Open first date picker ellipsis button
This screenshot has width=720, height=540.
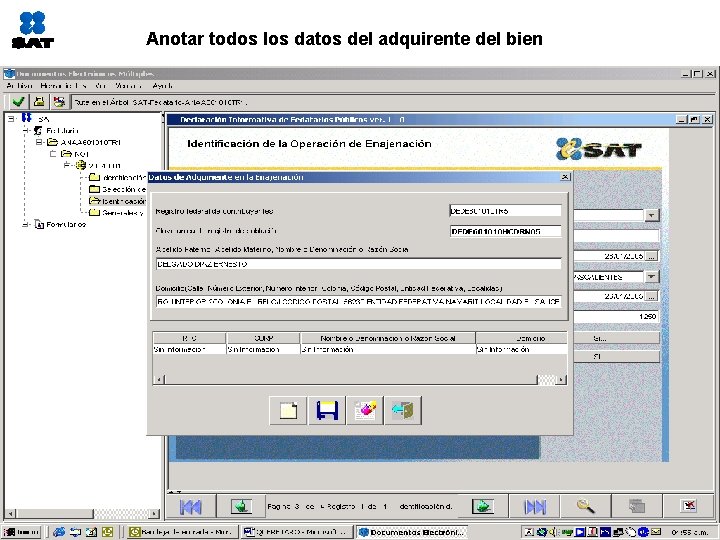pos(652,256)
